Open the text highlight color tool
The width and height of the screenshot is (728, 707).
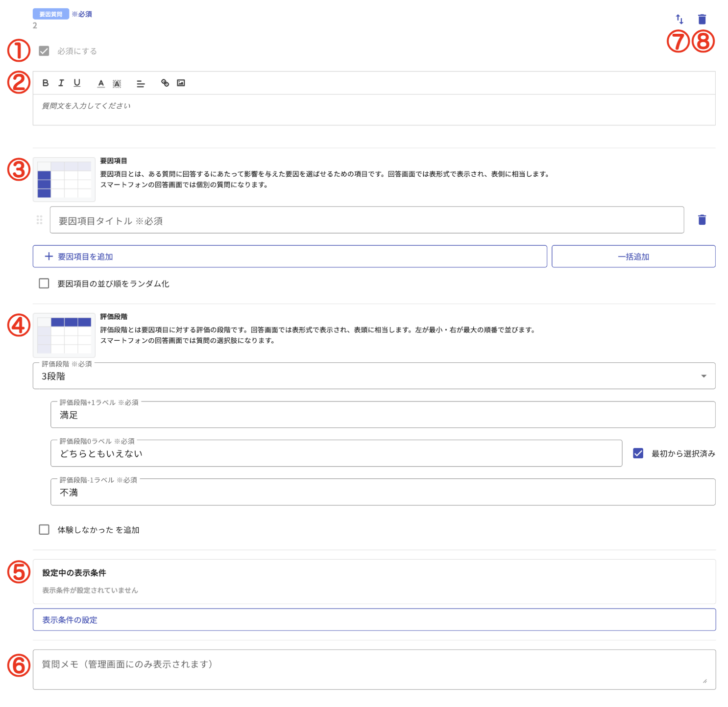pos(117,83)
